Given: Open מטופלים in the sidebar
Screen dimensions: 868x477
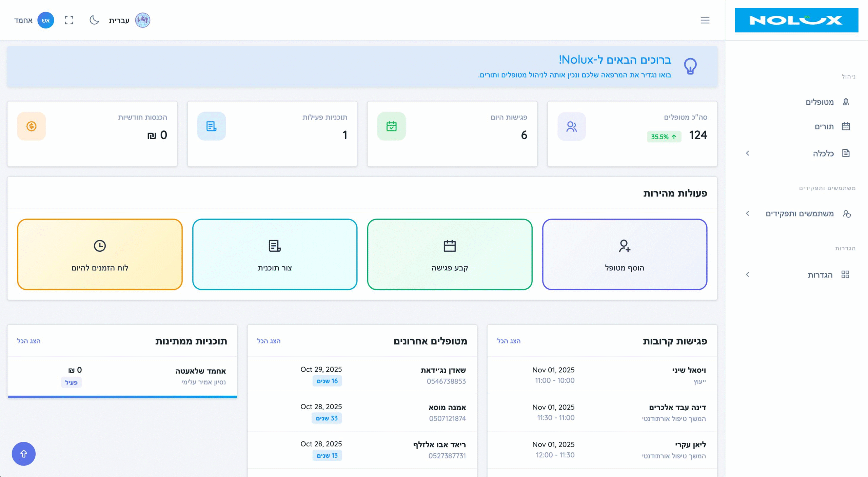Looking at the screenshot, I should tap(819, 102).
